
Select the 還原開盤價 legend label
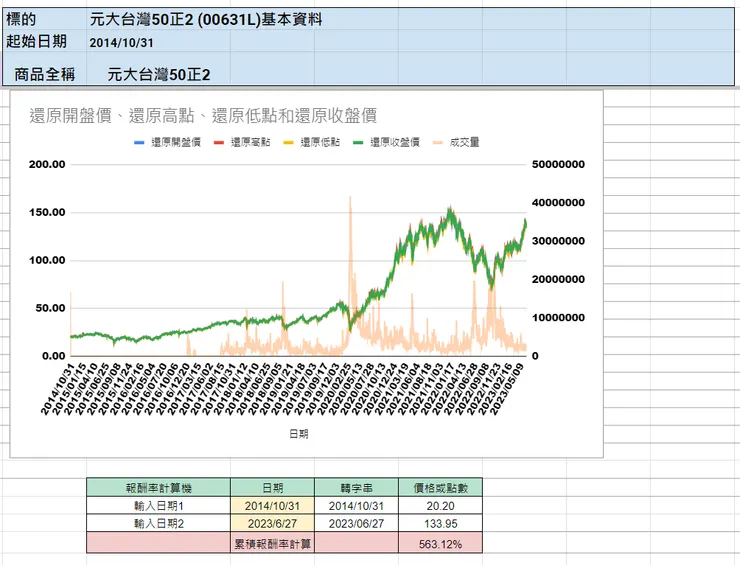[x=176, y=142]
